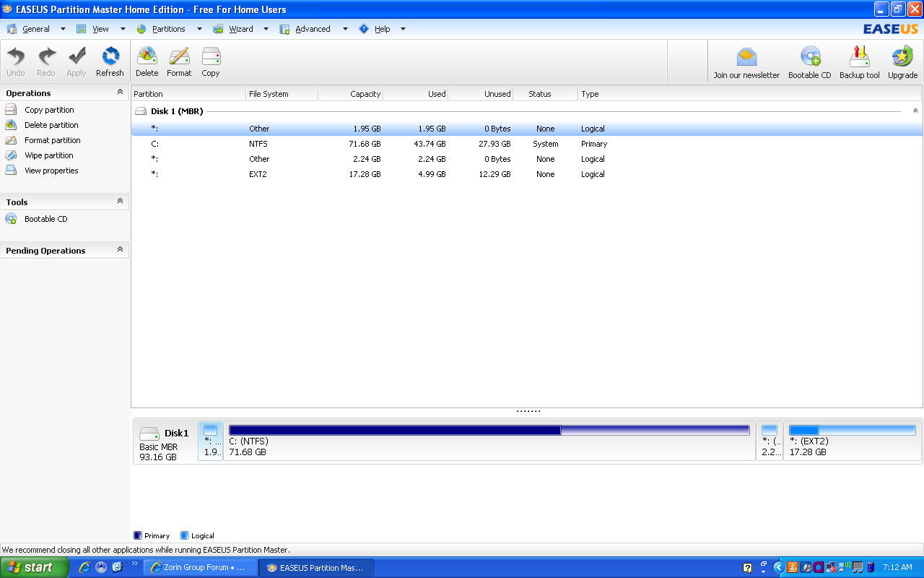
Task: Click the Windows Start button
Action: (35, 567)
